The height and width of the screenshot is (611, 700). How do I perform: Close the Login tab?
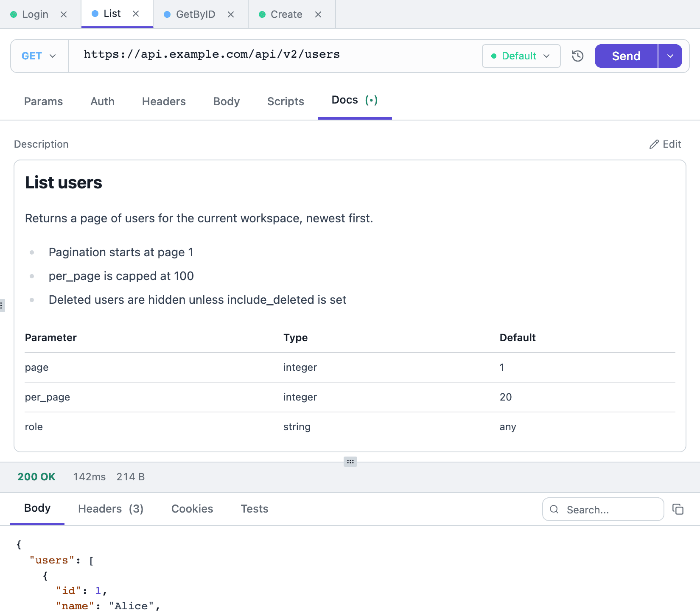coord(64,14)
